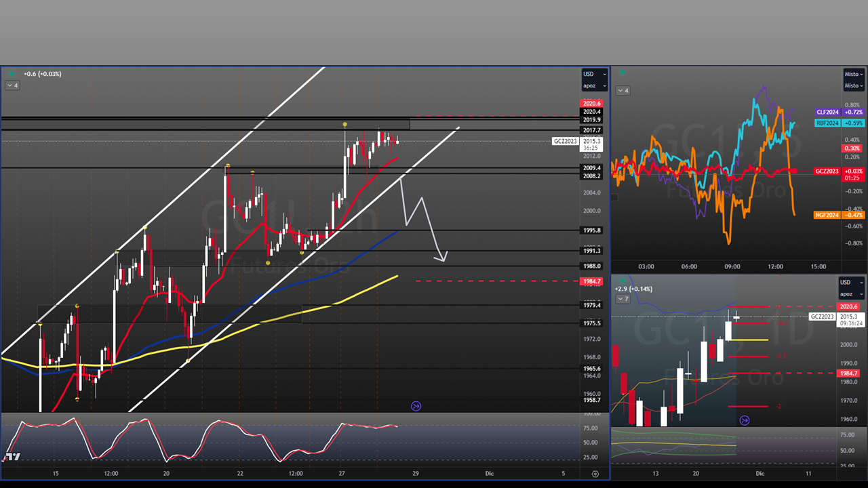The width and height of the screenshot is (868, 488).
Task: Open the upper Misto dropdown in comparison chart
Action: [x=853, y=74]
